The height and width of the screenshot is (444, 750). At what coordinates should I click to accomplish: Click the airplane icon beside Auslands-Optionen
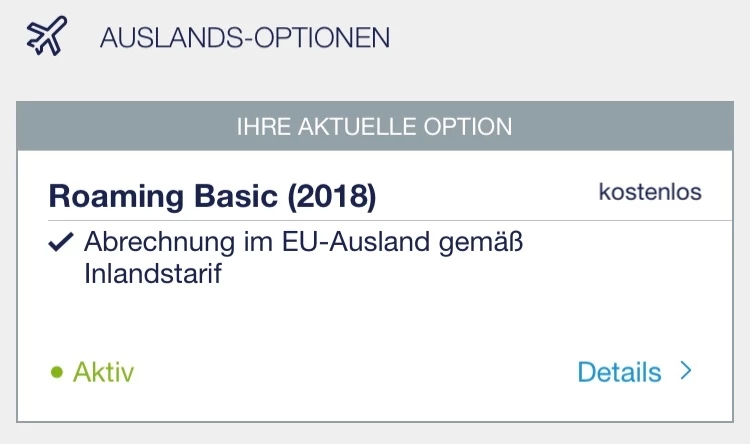point(45,38)
